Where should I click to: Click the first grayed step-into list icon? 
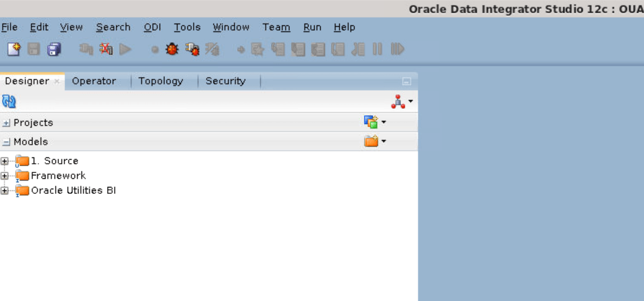pos(278,50)
